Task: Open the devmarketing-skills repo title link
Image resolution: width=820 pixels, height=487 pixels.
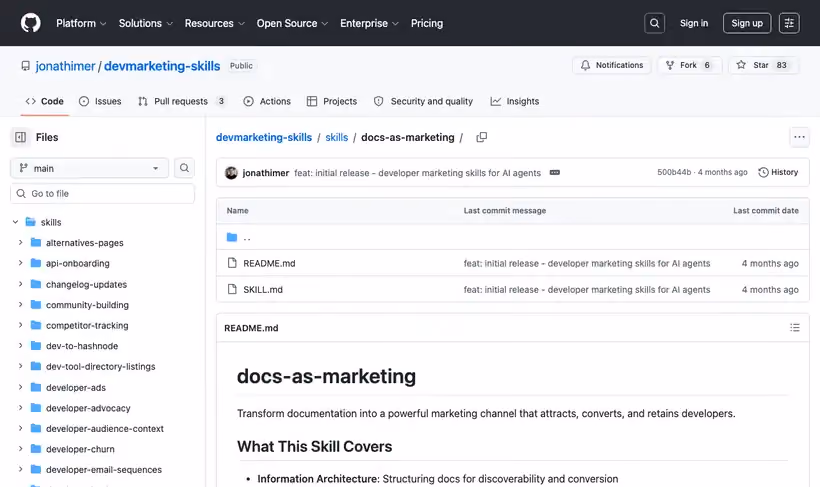Action: 162,66
